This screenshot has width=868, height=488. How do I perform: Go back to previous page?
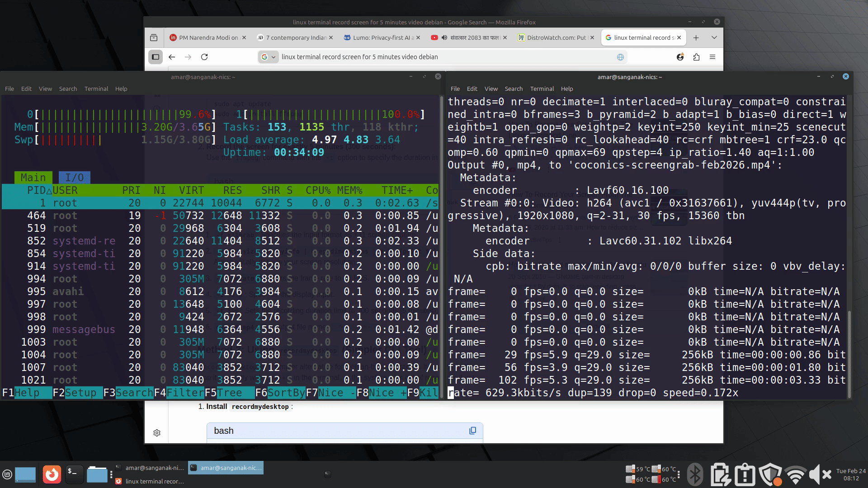(x=172, y=57)
